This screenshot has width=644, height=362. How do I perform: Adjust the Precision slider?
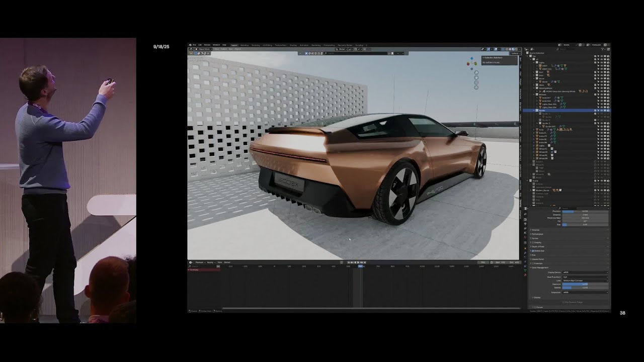585,211
